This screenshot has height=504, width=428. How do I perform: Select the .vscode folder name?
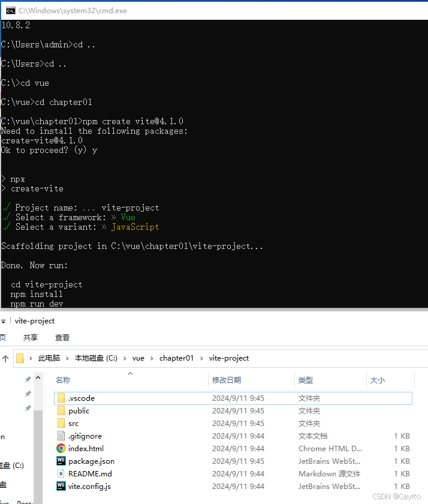pyautogui.click(x=82, y=398)
